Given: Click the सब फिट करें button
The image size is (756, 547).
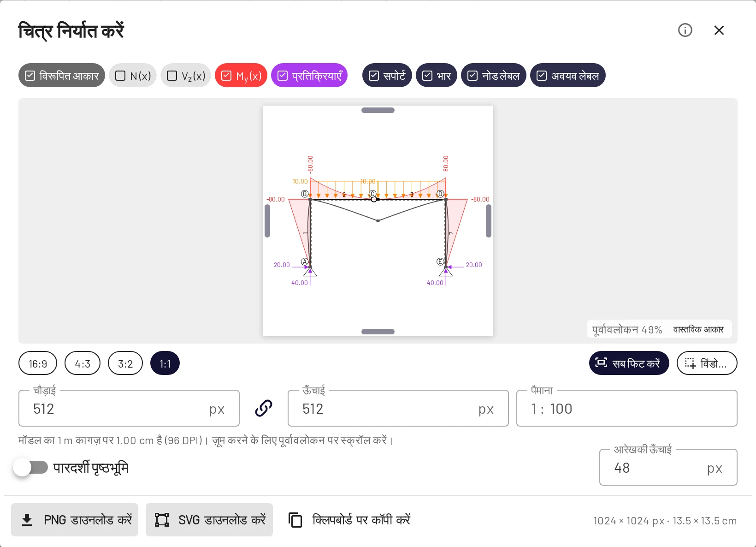Looking at the screenshot, I should 629,363.
